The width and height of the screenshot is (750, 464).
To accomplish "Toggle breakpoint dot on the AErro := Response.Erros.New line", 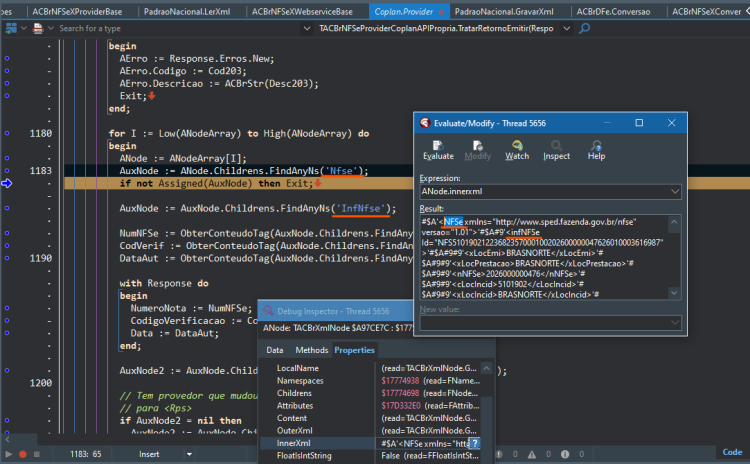I will pyautogui.click(x=7, y=58).
